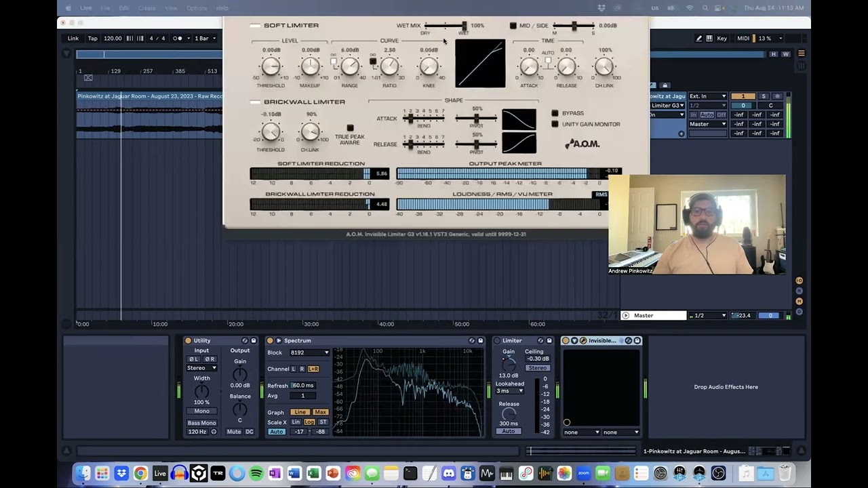Toggle the Utility Mono button

(201, 411)
